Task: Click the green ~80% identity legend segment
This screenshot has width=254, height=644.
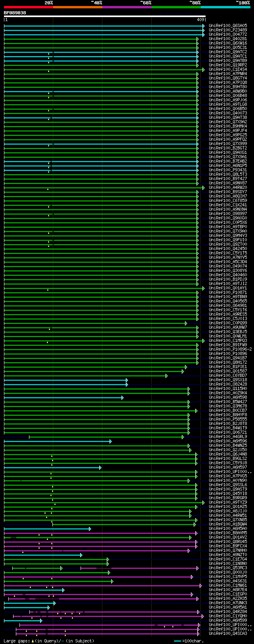Action: [x=176, y=7]
